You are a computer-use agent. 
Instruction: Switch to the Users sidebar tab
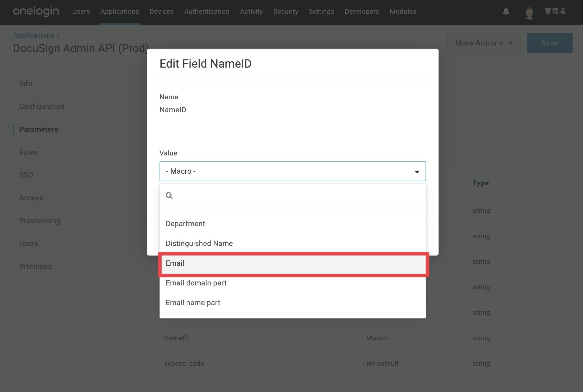point(29,244)
